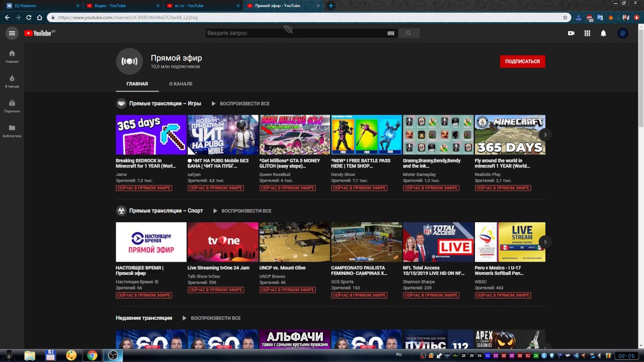The image size is (644, 362).
Task: Open Настоящее Время Прямой эфир thumbnail
Action: coord(151,242)
